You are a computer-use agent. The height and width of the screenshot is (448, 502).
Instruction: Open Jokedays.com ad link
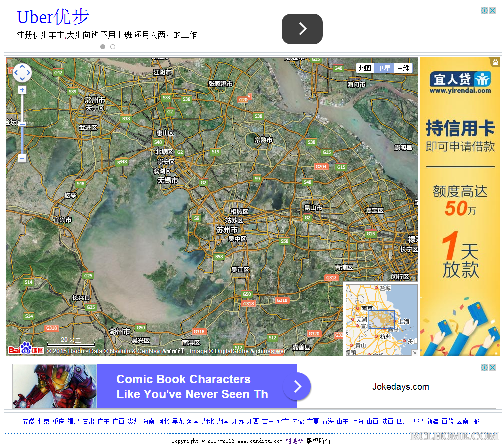coord(400,387)
